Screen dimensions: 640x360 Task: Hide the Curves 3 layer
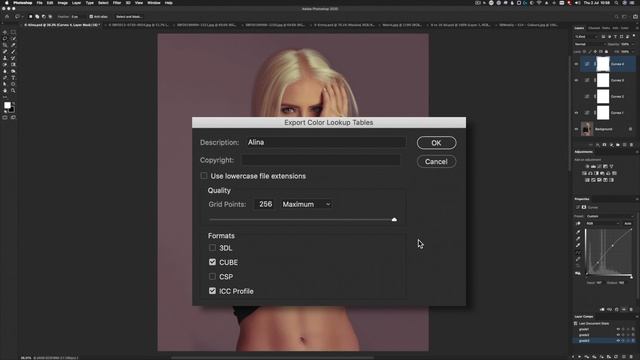tap(576, 80)
